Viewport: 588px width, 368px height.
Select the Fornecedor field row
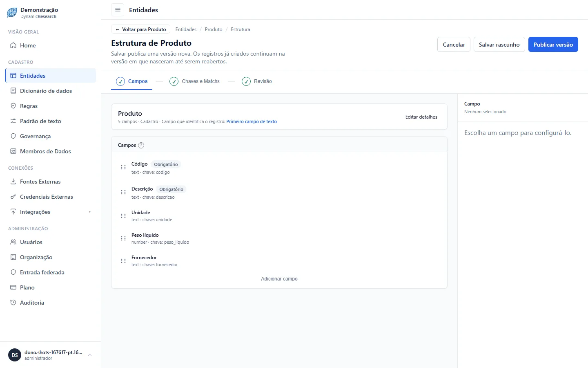(279, 261)
